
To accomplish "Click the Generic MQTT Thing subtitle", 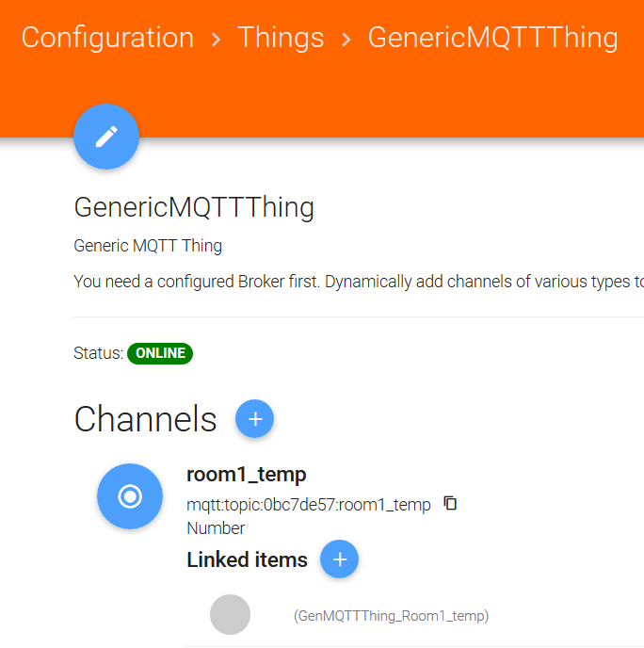I will [148, 247].
